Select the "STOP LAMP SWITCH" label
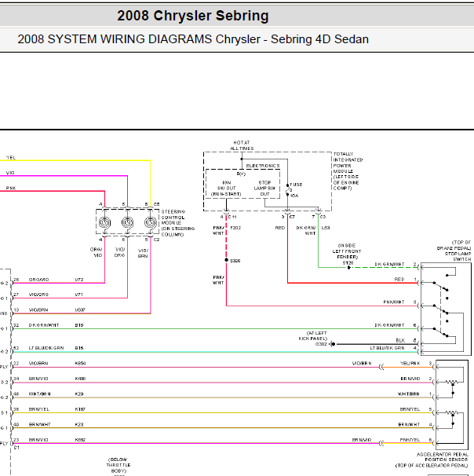This screenshot has height=476, width=474. tap(458, 257)
